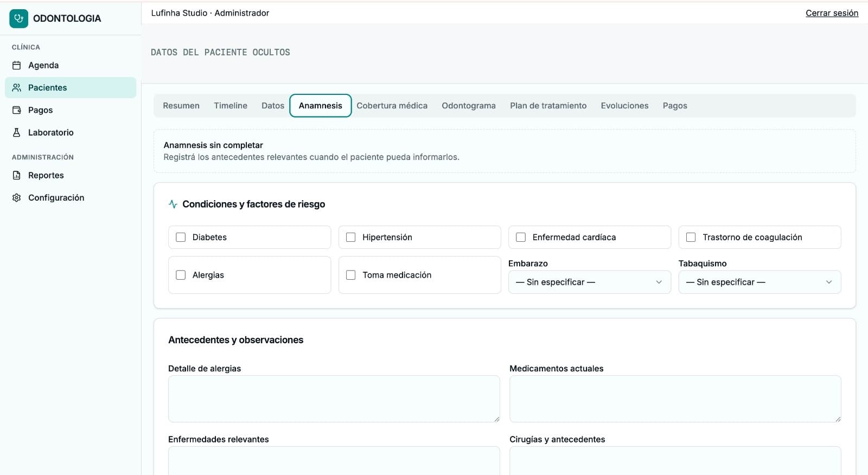
Task: Open Agenda in the sidebar
Action: pos(71,65)
